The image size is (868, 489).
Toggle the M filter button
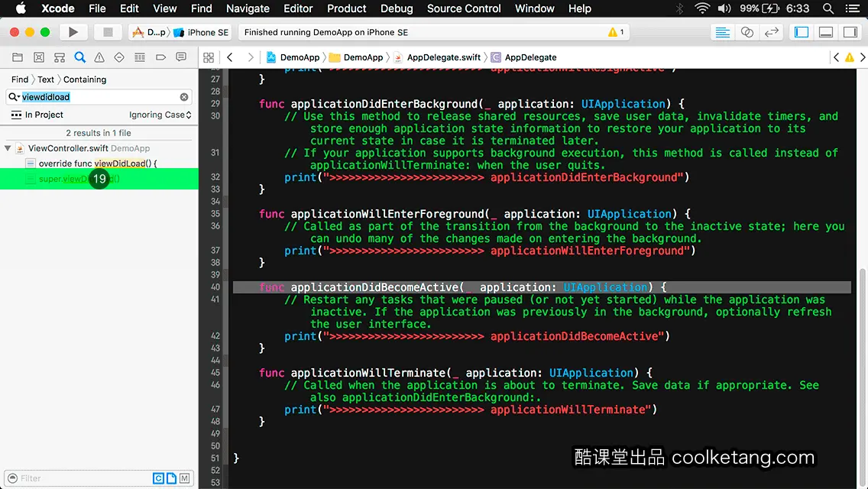pos(184,478)
